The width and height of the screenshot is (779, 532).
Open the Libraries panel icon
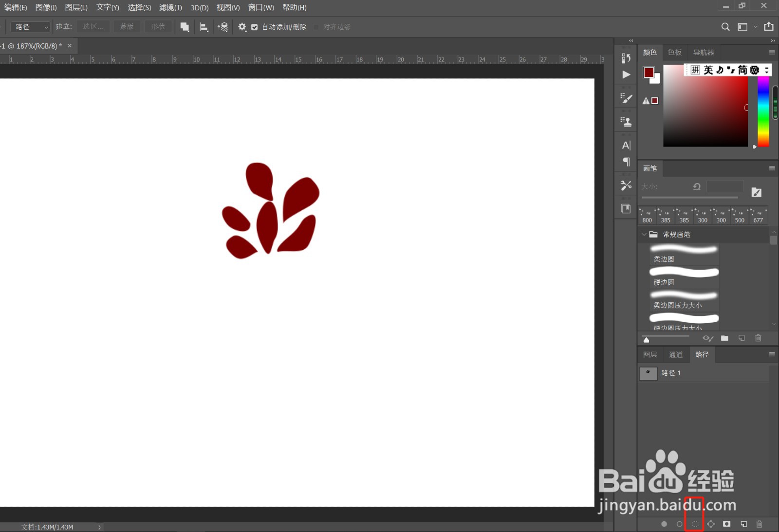pyautogui.click(x=626, y=209)
